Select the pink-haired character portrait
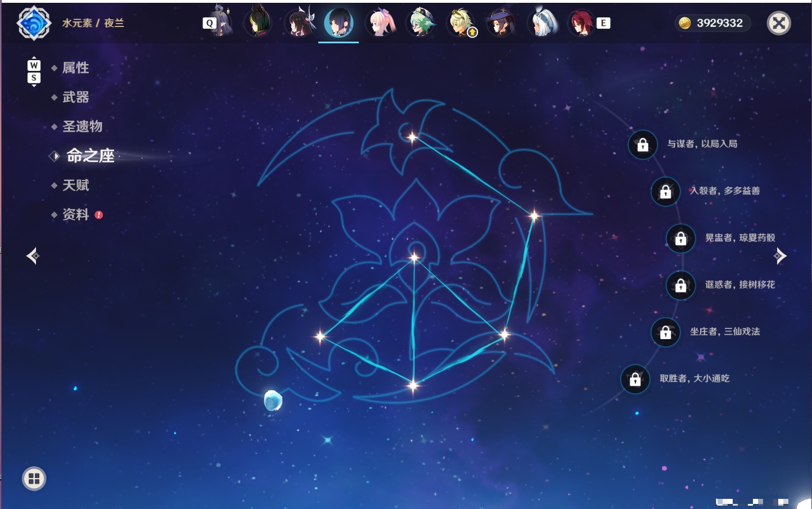Screen dimensions: 812x509 pos(380,23)
